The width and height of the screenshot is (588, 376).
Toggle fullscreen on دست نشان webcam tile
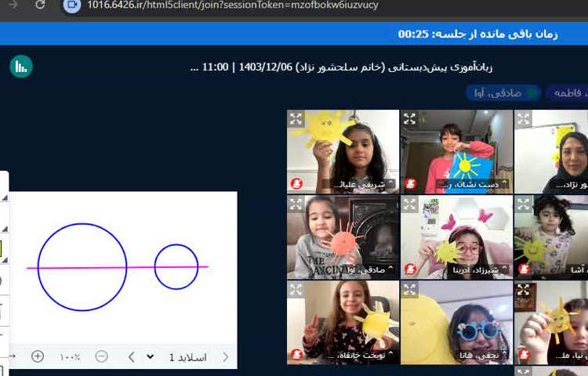409,119
